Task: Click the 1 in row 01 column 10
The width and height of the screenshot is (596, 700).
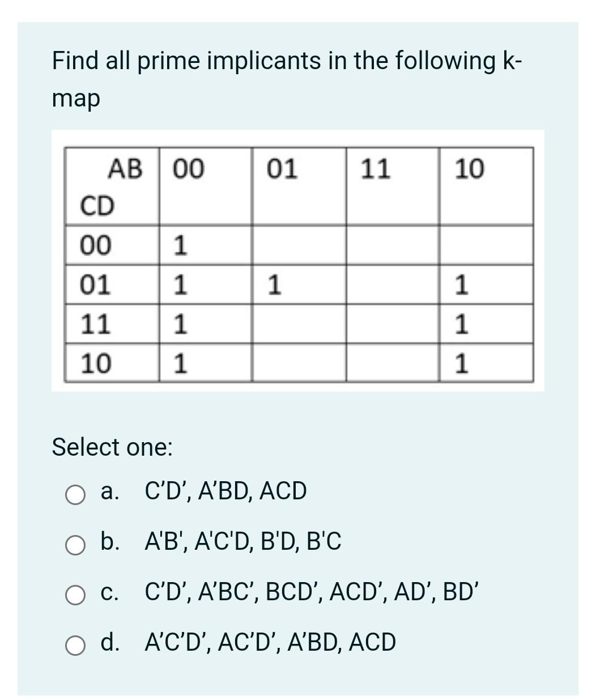Action: tap(462, 285)
